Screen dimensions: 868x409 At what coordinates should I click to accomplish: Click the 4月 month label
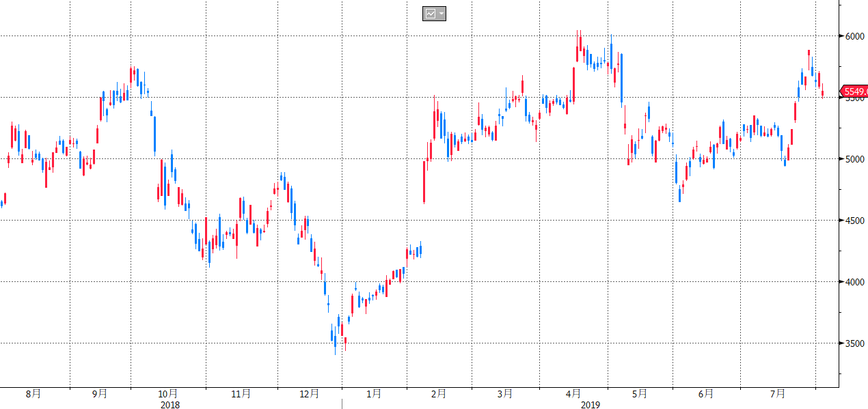pos(573,394)
